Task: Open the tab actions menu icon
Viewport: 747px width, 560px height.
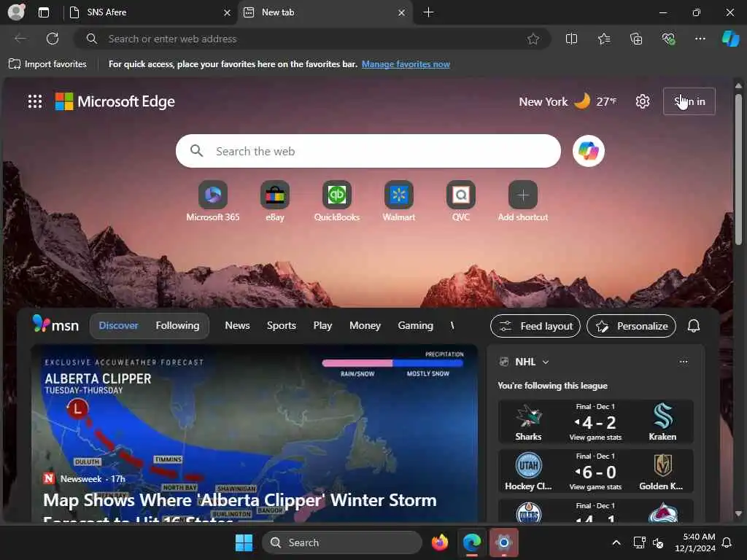Action: [43, 12]
